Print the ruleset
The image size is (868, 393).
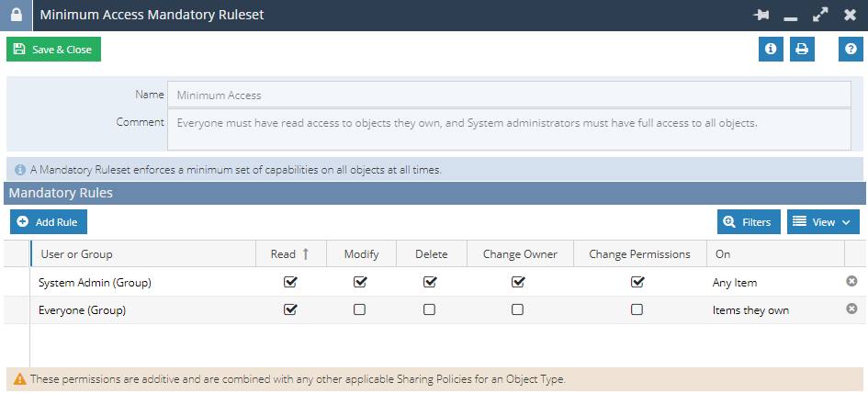pos(802,49)
